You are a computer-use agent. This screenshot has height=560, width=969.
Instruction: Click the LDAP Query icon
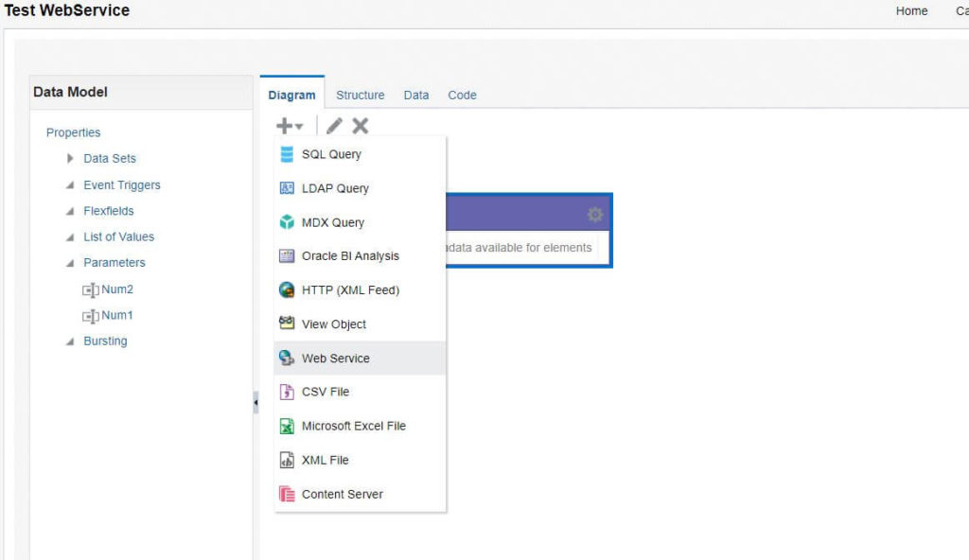click(287, 188)
